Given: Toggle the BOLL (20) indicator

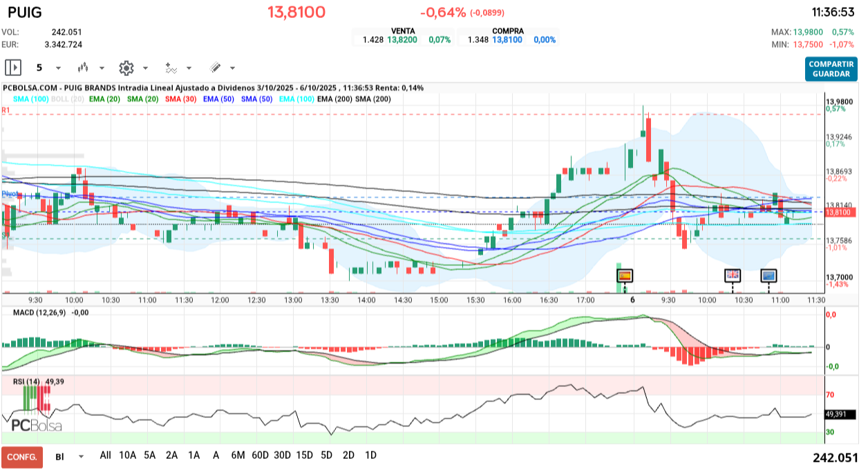Looking at the screenshot, I should point(68,100).
